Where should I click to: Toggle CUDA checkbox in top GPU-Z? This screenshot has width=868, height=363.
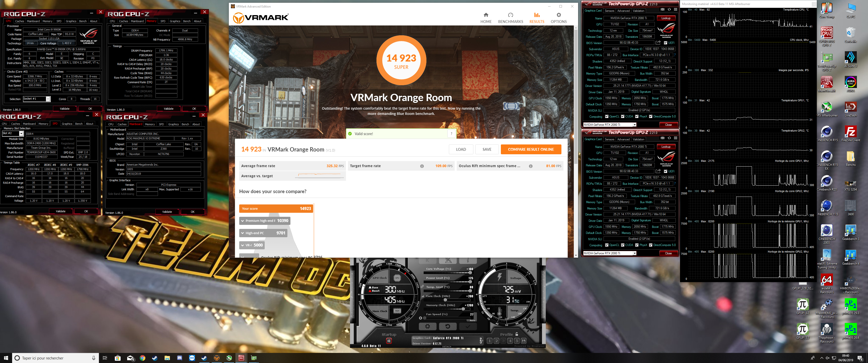tap(623, 116)
